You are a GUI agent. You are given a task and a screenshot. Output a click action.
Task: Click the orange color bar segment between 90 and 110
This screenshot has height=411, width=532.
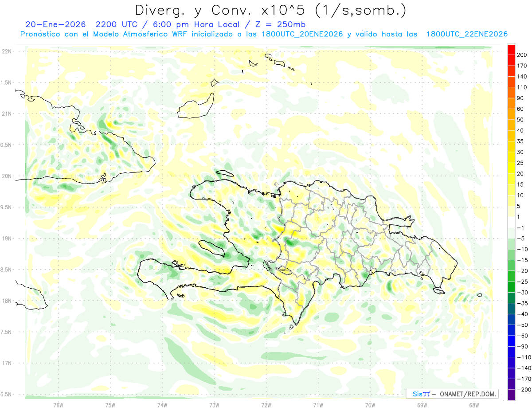pyautogui.click(x=511, y=93)
